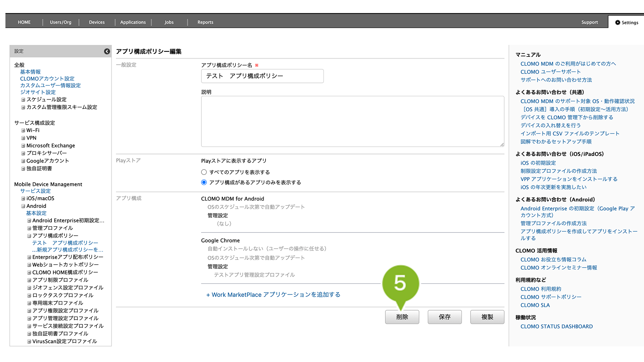The width and height of the screenshot is (644, 362).
Task: Add a Work MarketPlace application link
Action: 273,295
